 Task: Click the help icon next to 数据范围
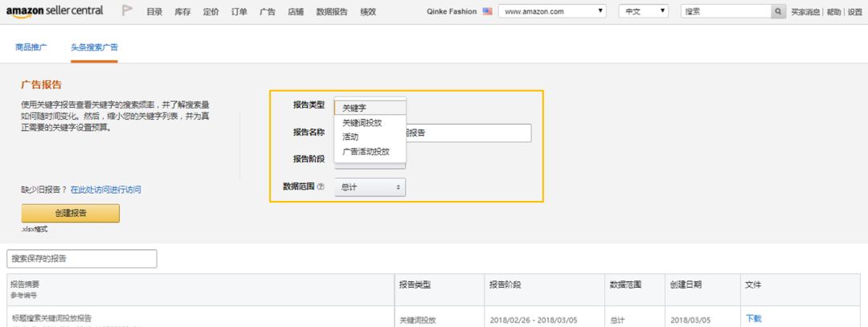321,186
